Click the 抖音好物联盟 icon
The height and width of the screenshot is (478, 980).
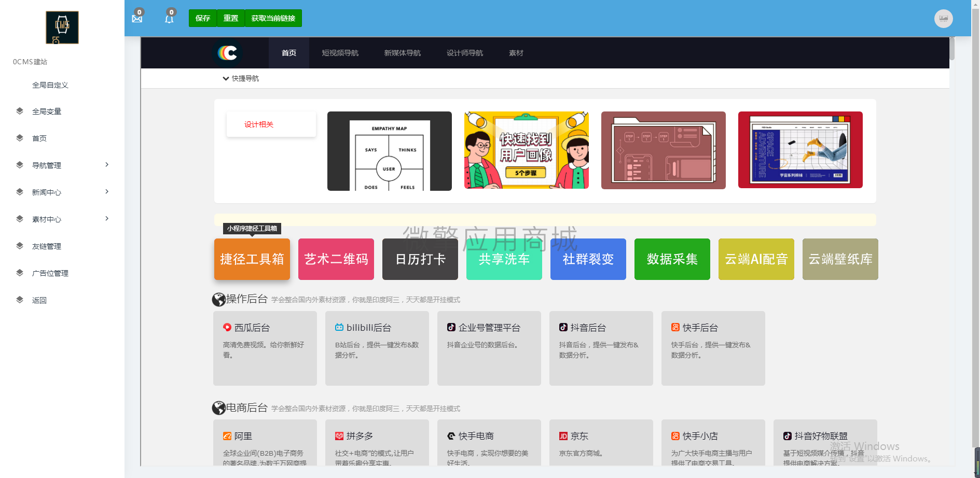pyautogui.click(x=788, y=436)
